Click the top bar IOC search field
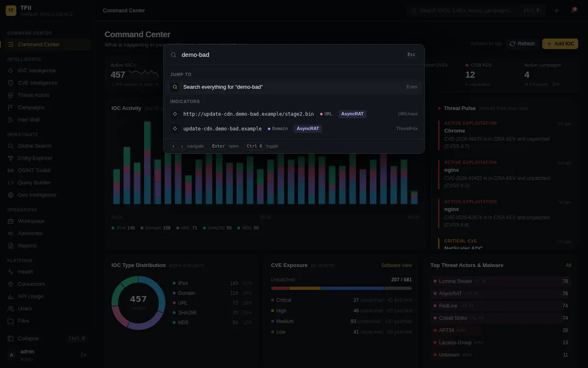This screenshot has width=588, height=368. coord(476,11)
